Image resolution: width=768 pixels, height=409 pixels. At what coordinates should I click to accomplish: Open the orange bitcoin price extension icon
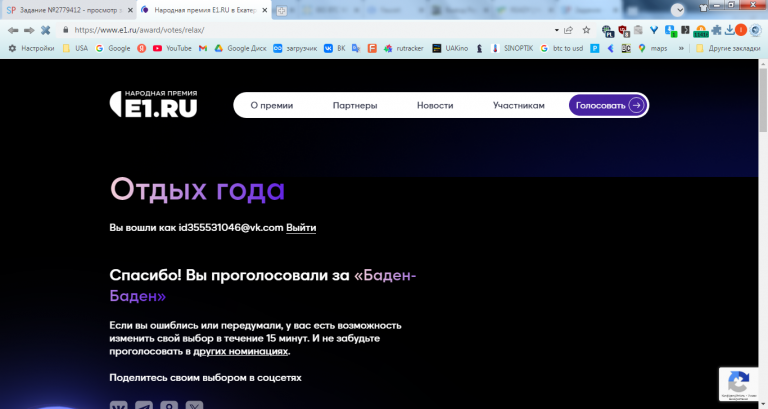coord(701,31)
